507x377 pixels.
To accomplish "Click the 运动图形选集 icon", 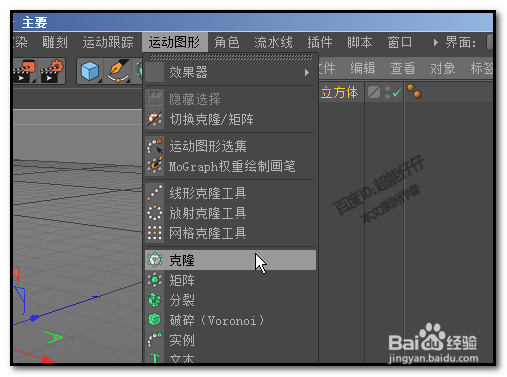I will tap(155, 146).
